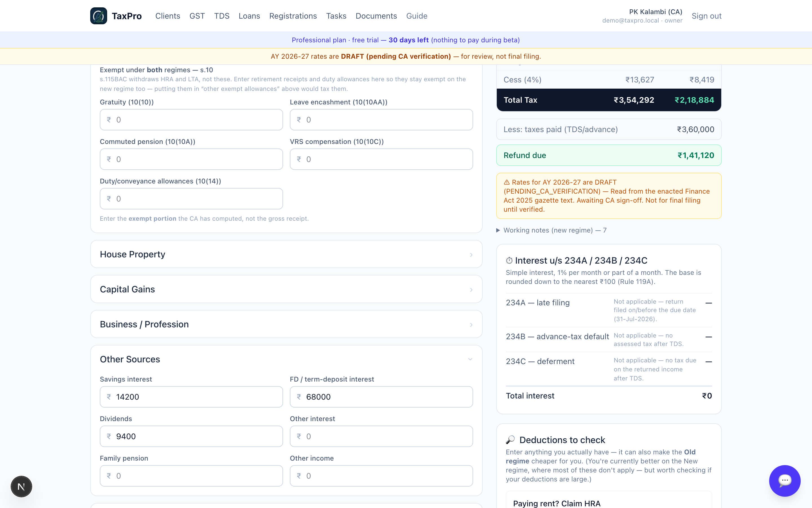Expand the Capital Gains section

tap(286, 289)
